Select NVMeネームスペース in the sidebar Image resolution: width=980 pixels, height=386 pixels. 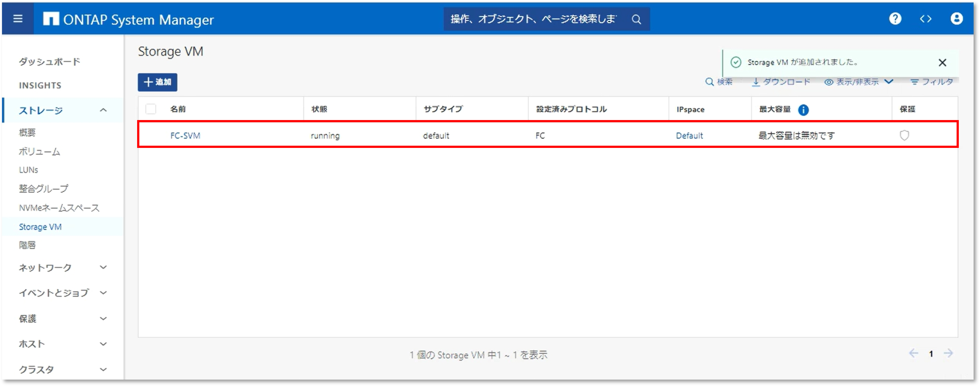pyautogui.click(x=59, y=208)
